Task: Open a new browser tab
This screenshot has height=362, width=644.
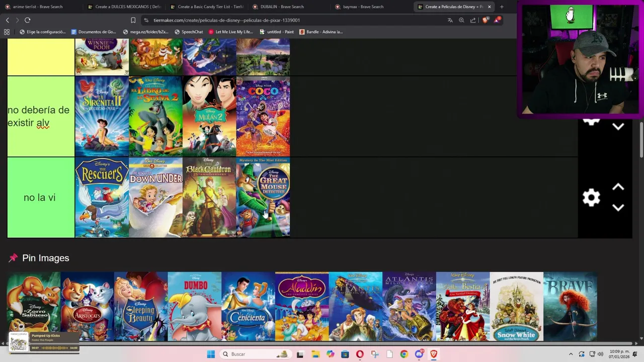Action: tap(502, 7)
